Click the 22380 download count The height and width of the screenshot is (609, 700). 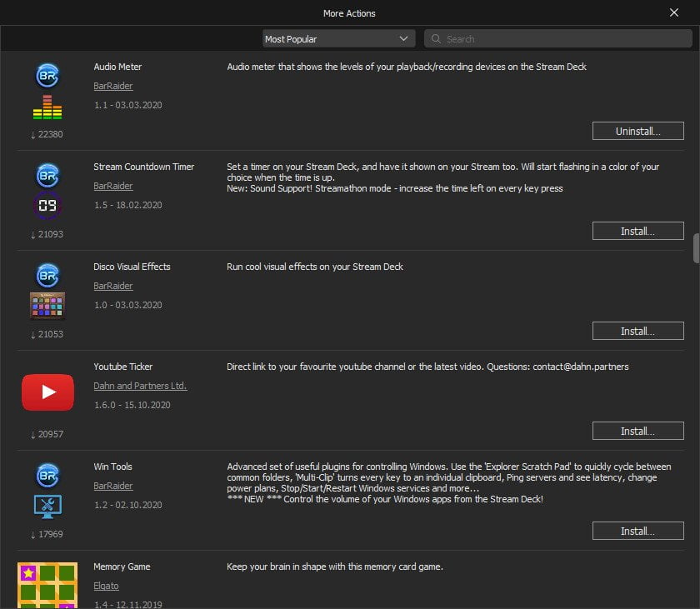click(x=47, y=134)
